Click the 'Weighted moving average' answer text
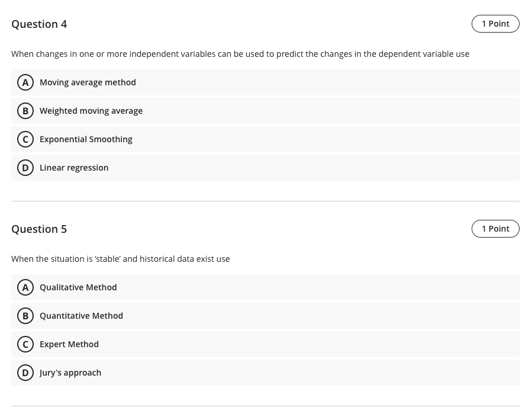Image resolution: width=532 pixels, height=407 pixels. point(91,111)
